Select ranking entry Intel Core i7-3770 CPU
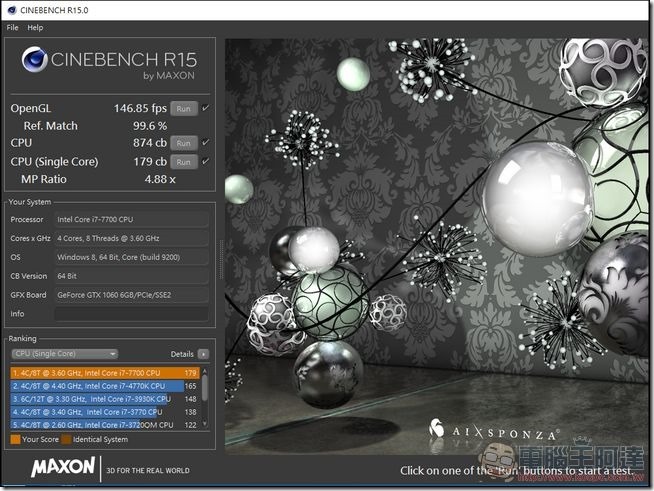Viewport: 654px width, 491px height. pyautogui.click(x=105, y=412)
